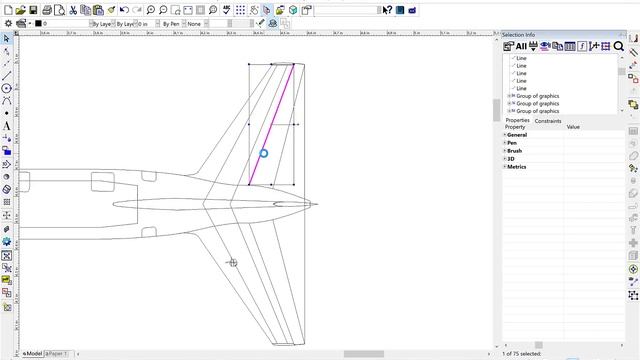Toggle the eye visibility icon in Selection Info

point(545,47)
